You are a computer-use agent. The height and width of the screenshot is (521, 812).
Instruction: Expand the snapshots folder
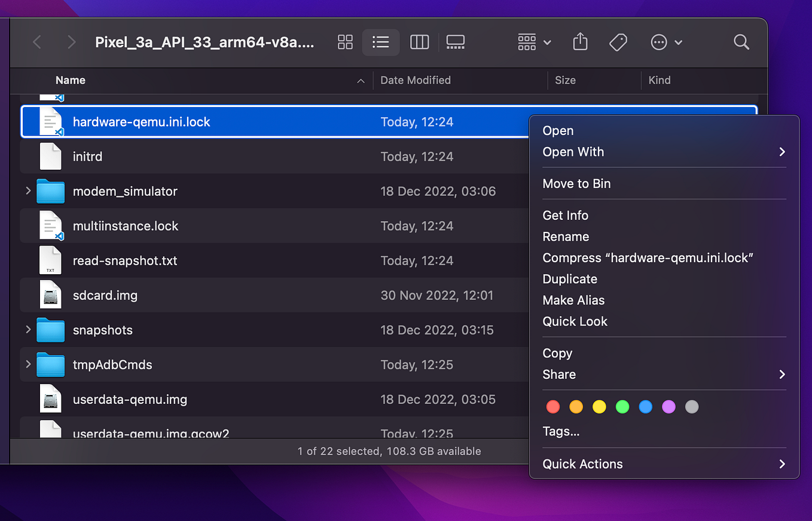[x=27, y=330]
